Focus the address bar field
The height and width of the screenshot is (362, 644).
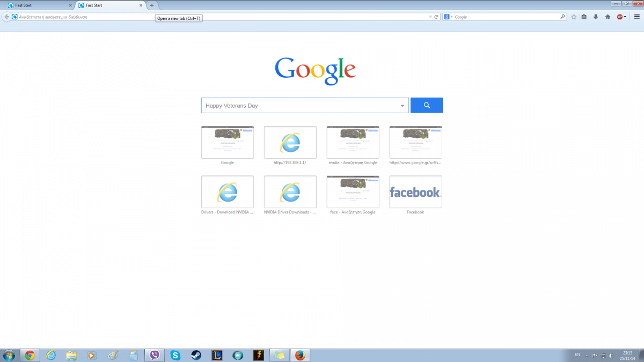pos(220,17)
